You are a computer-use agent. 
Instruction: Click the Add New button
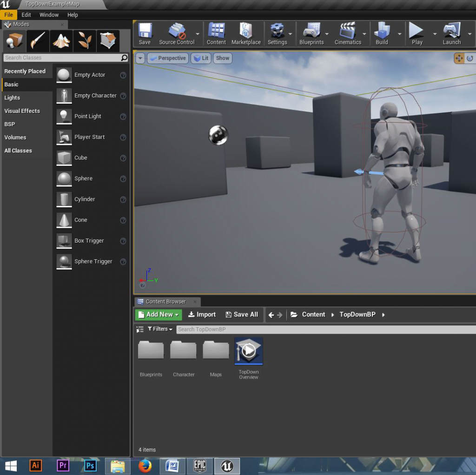point(159,315)
